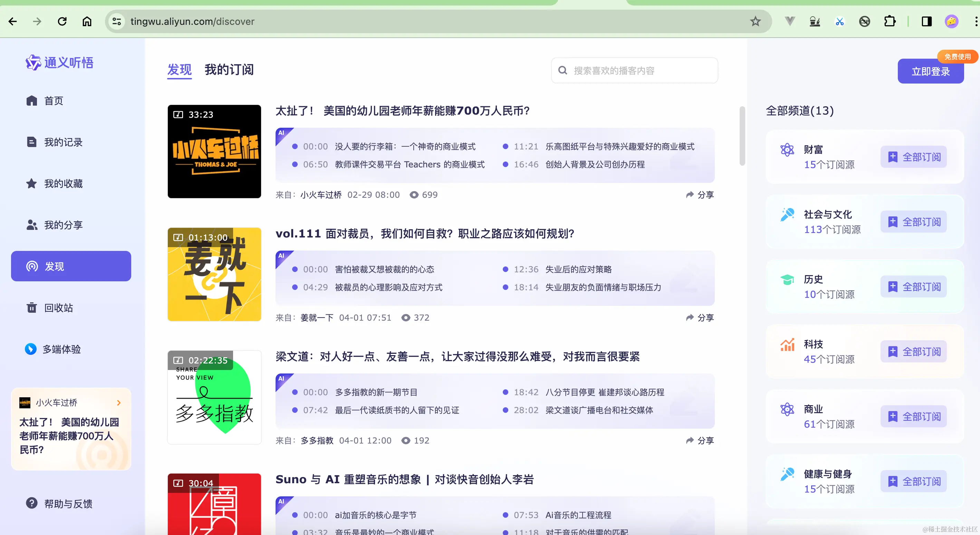
Task: Click the browser forward arrow
Action: tap(37, 21)
